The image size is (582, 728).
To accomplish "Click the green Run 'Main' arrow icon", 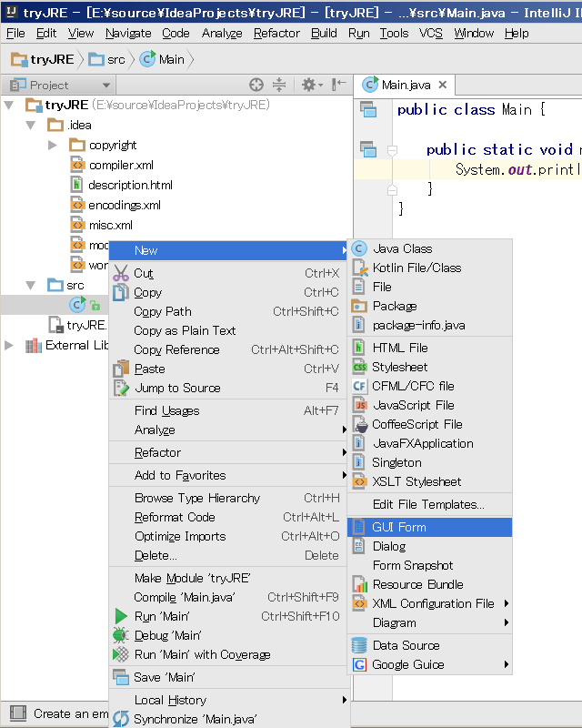I will point(121,616).
